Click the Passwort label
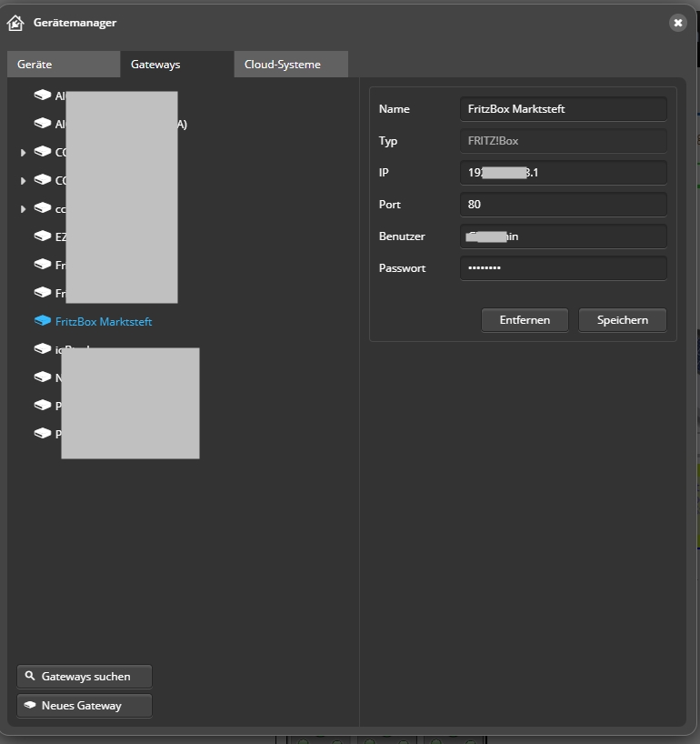700x744 pixels. pos(402,268)
